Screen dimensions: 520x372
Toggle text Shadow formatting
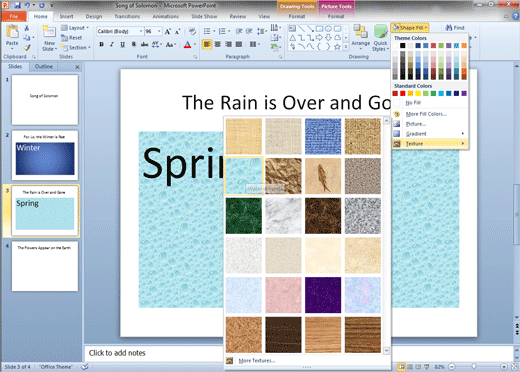click(133, 44)
